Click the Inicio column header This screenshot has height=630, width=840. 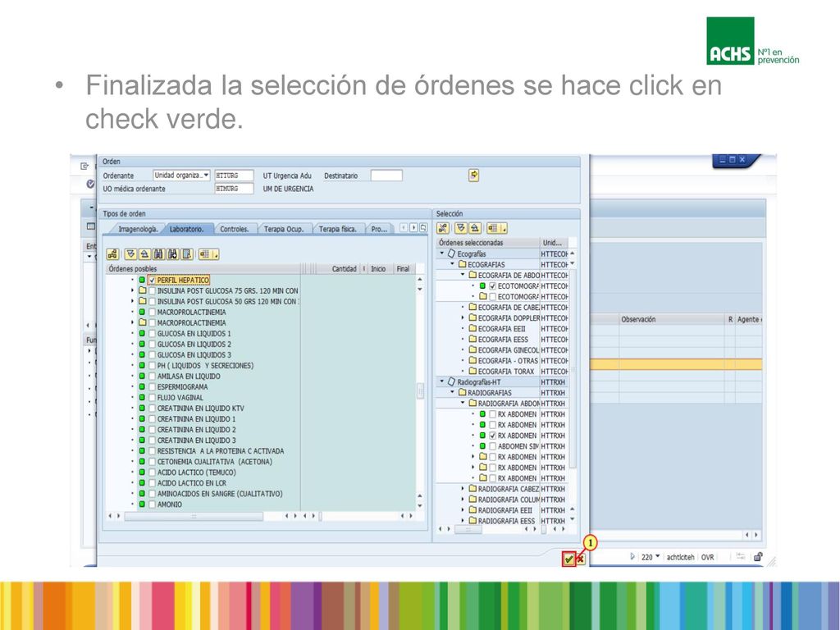point(378,269)
